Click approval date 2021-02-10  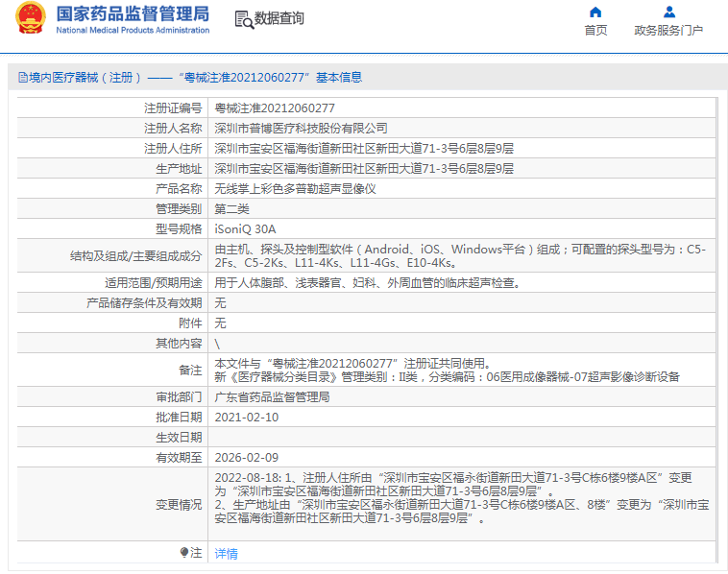[247, 418]
